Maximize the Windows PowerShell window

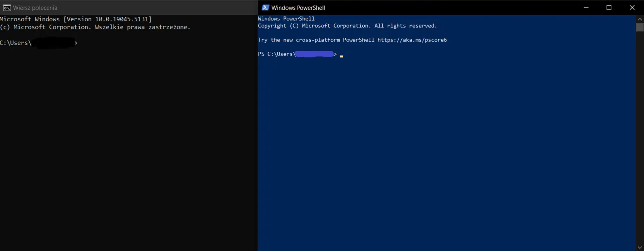click(x=609, y=8)
